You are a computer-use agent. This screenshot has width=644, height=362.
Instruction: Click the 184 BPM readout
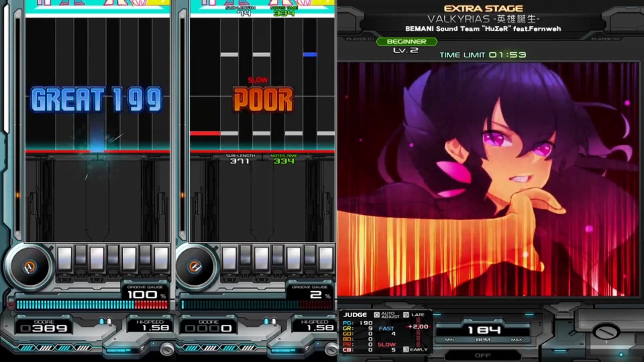pos(484,330)
